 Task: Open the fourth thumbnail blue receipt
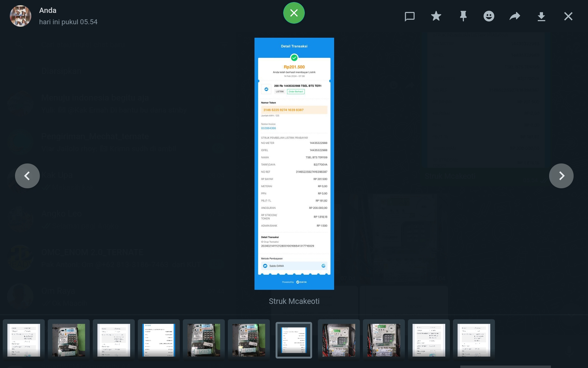159,340
